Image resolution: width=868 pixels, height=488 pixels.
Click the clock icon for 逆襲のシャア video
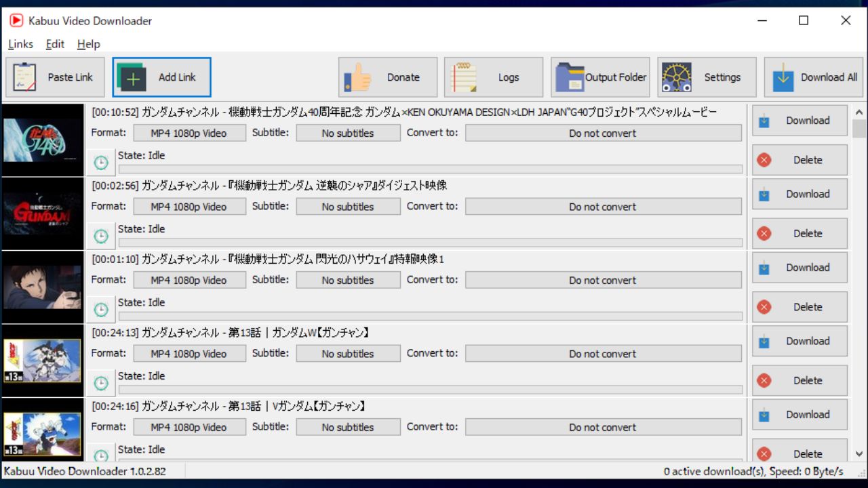100,236
